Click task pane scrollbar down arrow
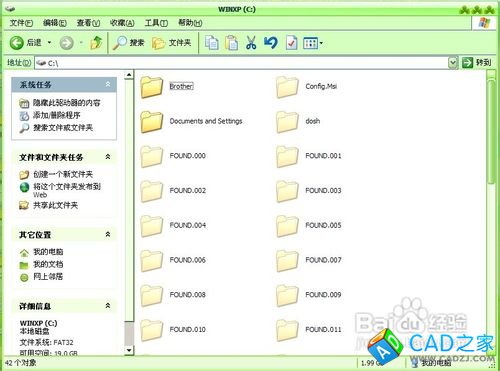The image size is (500, 371). (129, 350)
